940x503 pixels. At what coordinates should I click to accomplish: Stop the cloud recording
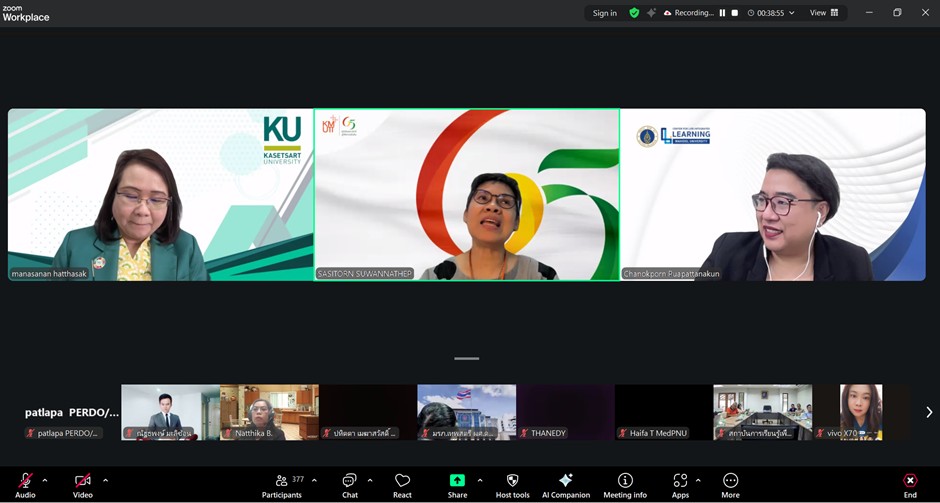[735, 13]
